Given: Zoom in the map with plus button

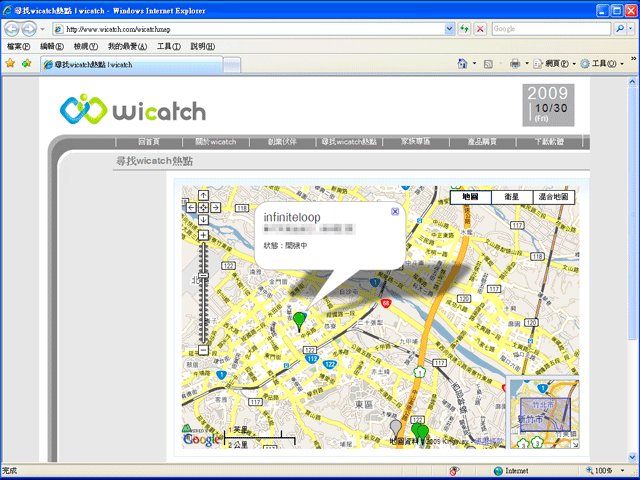Looking at the screenshot, I should pos(203,235).
